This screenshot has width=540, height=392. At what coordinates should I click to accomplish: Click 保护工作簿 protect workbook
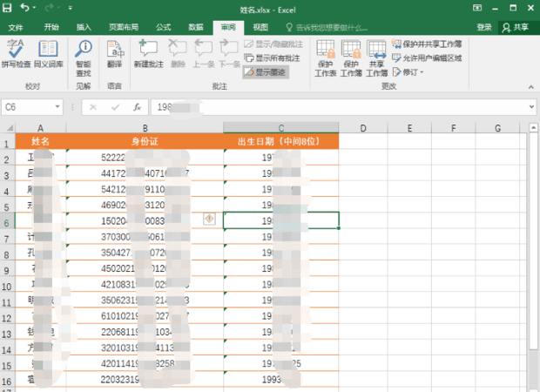[351, 57]
